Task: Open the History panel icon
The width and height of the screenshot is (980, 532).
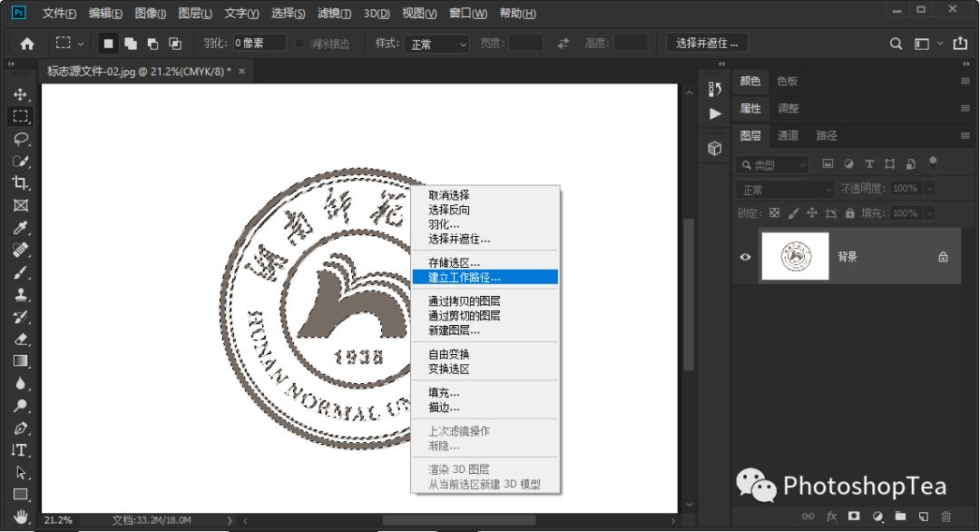Action: (x=715, y=89)
